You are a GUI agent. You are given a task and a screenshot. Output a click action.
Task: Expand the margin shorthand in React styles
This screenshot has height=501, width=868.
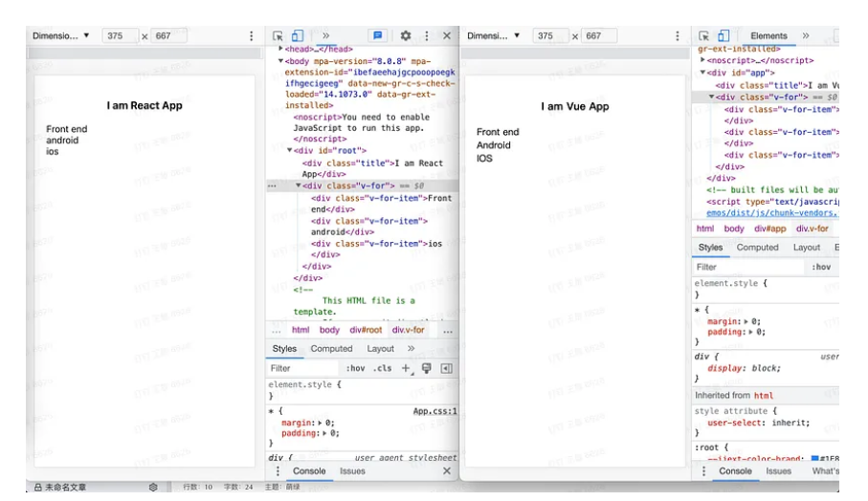click(320, 423)
